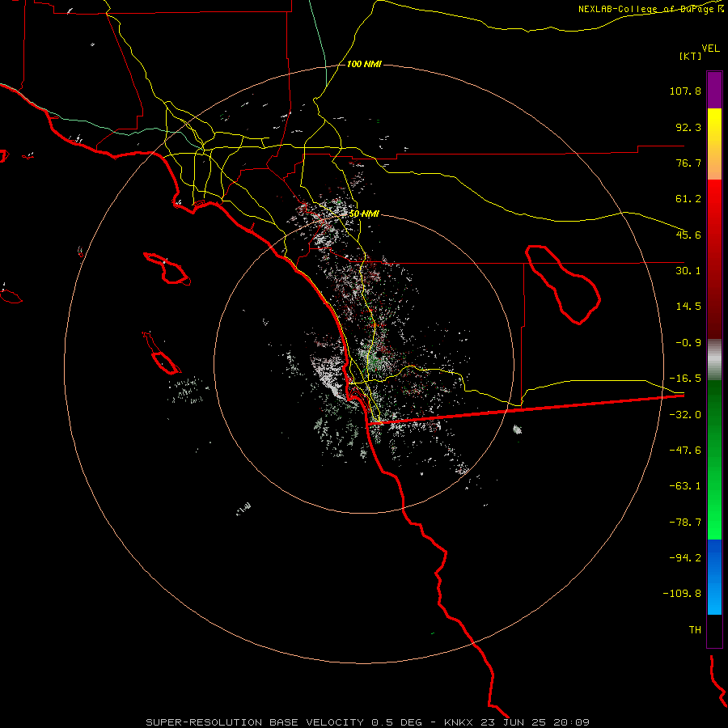This screenshot has width=728, height=728.
Task: Click the 76.7 velocity scale value
Action: coord(688,163)
